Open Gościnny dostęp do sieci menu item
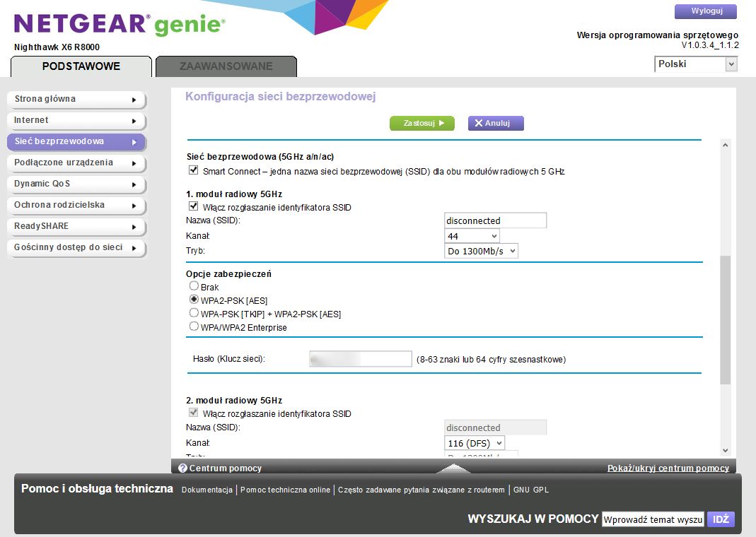Screen dimensions: 756x537 [76, 247]
